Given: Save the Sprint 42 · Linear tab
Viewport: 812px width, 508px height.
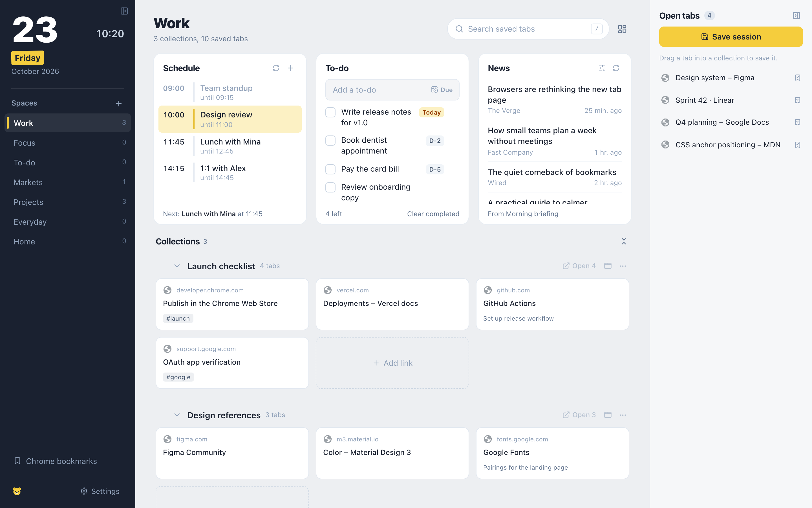Looking at the screenshot, I should point(798,100).
